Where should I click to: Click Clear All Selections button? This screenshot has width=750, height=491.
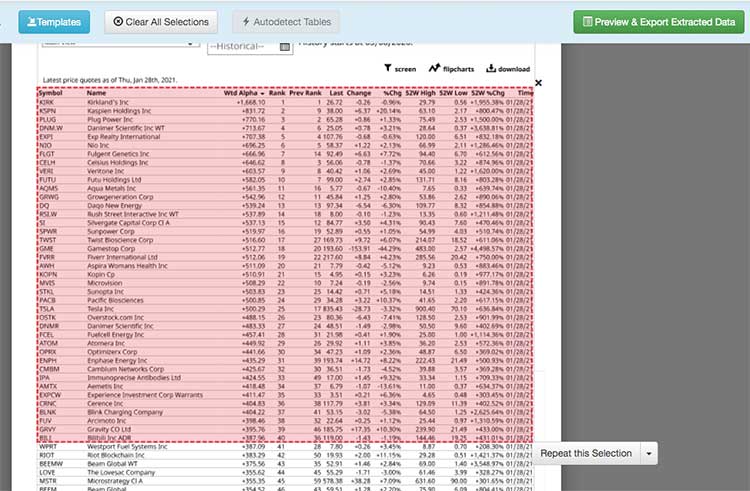click(x=161, y=21)
